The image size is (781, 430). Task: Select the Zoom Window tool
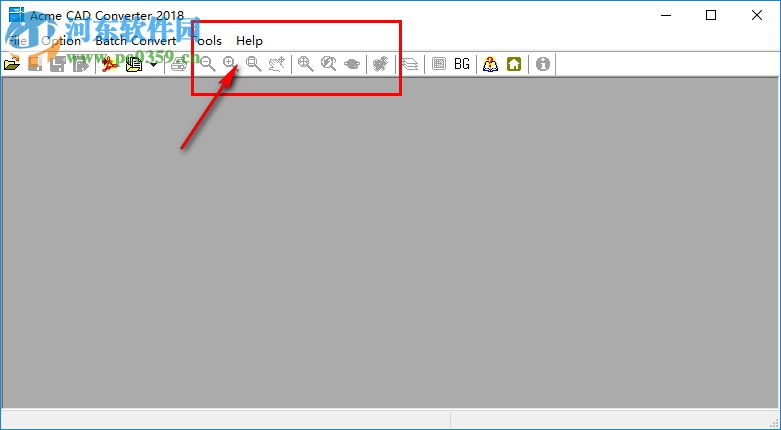coord(254,64)
